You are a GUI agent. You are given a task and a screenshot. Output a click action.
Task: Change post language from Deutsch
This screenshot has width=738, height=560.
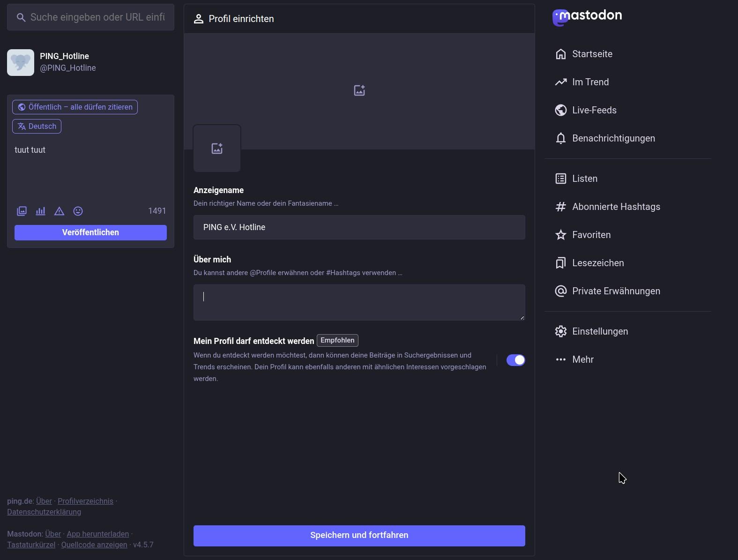click(37, 126)
